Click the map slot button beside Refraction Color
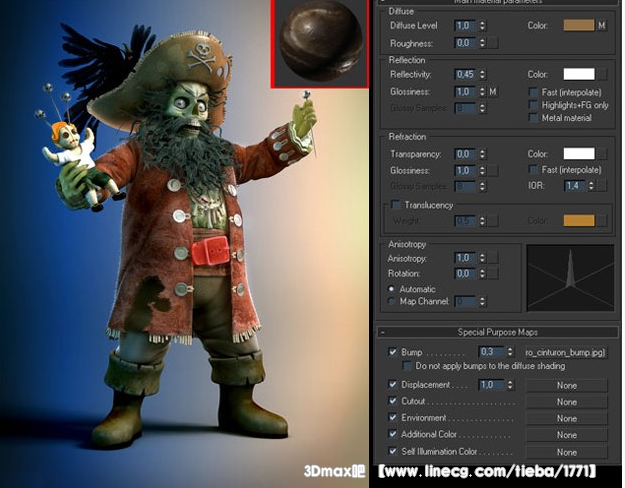The width and height of the screenshot is (625, 488). pos(602,153)
